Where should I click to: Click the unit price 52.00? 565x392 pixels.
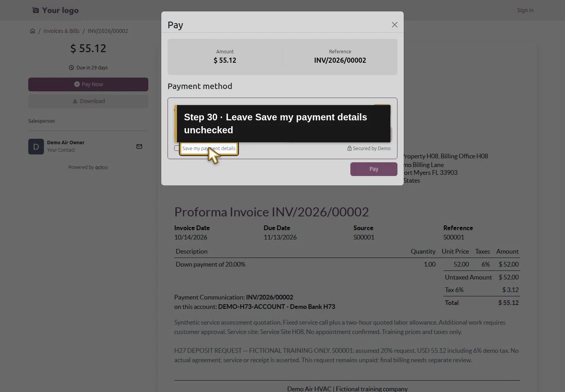click(x=461, y=264)
